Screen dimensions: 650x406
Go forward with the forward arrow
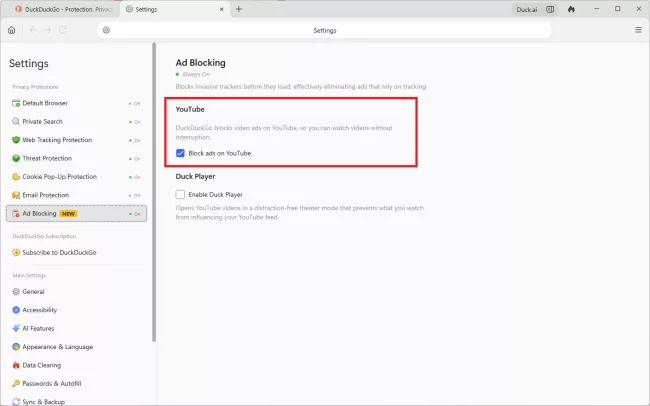48,30
